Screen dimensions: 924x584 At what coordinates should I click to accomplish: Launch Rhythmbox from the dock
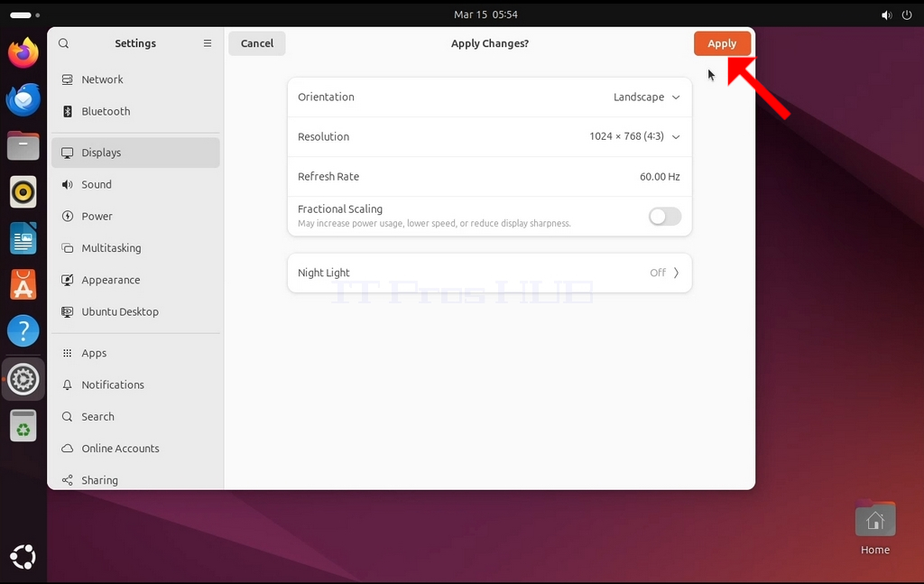point(23,192)
